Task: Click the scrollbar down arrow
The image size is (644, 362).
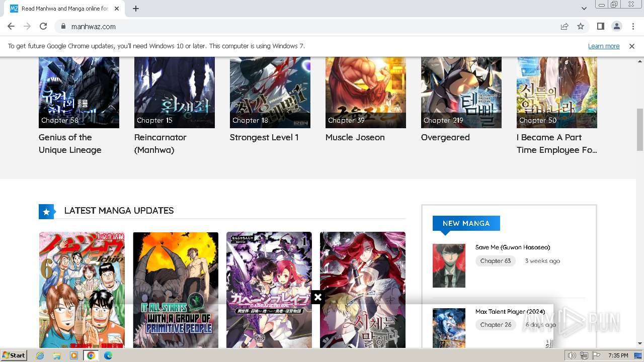Action: pyautogui.click(x=639, y=344)
